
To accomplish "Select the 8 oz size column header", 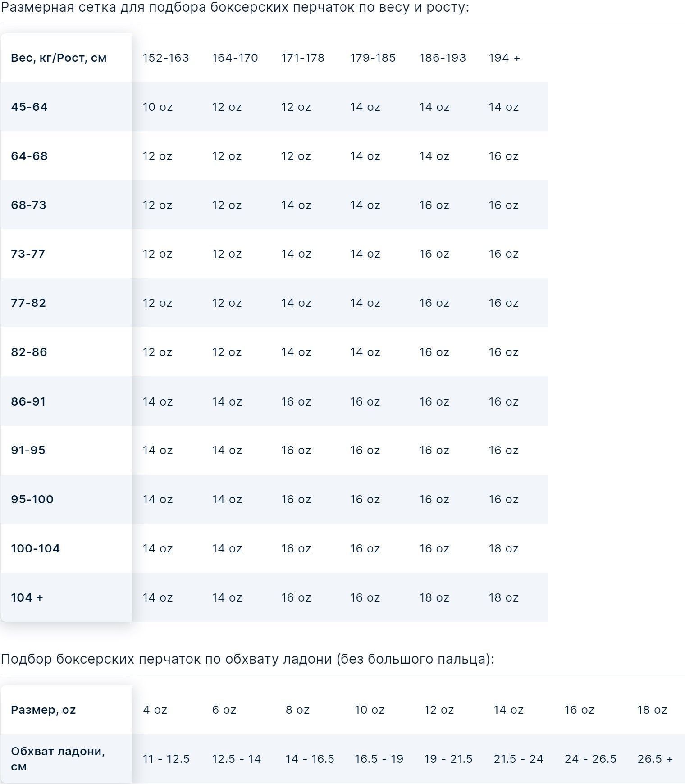I will [x=297, y=710].
